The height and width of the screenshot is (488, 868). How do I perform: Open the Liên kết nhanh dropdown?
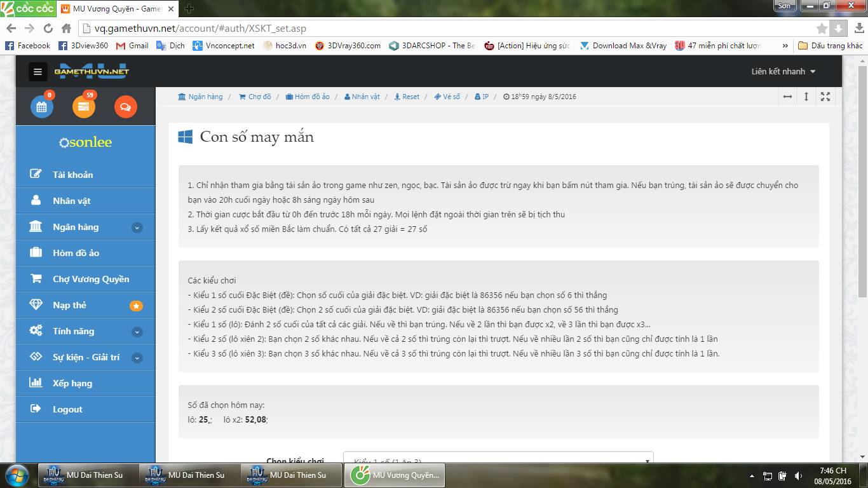click(783, 71)
